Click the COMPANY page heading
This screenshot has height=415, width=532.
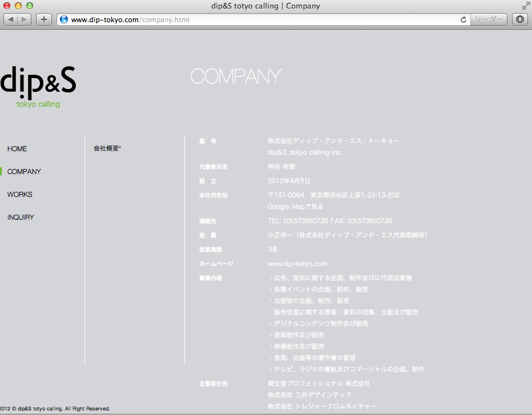click(236, 76)
